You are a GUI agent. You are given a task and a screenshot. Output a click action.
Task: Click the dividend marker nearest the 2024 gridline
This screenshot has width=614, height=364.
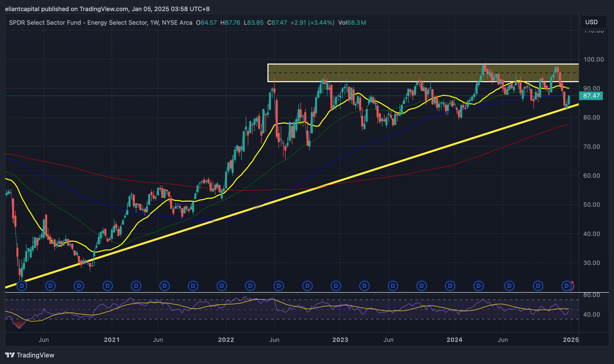(450, 286)
